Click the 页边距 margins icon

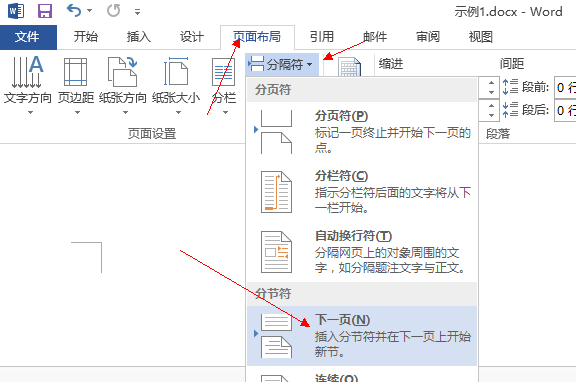pyautogui.click(x=76, y=72)
